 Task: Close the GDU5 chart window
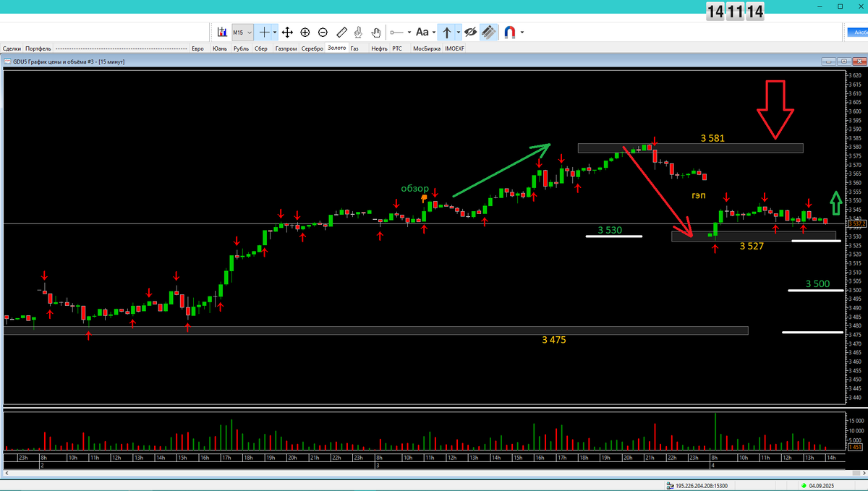pos(858,61)
